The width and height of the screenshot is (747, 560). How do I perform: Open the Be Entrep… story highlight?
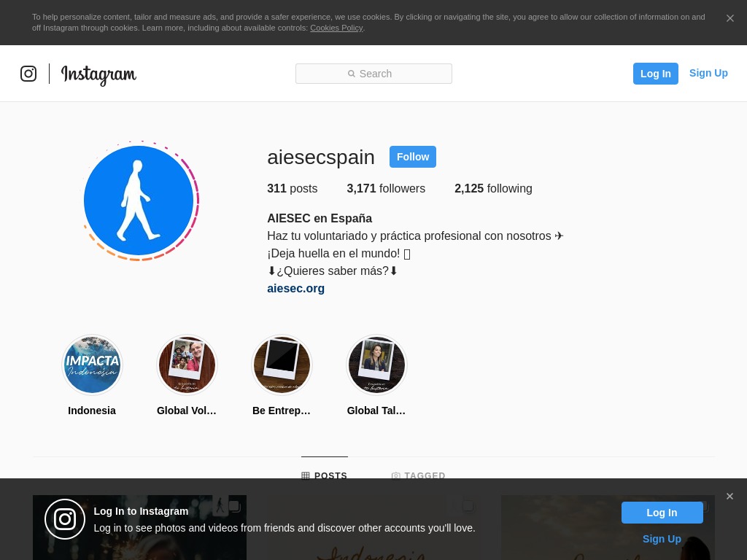282,365
